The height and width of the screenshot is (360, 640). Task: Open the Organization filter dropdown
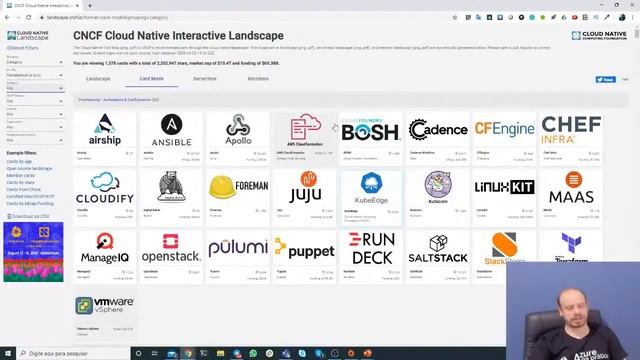pos(35,127)
